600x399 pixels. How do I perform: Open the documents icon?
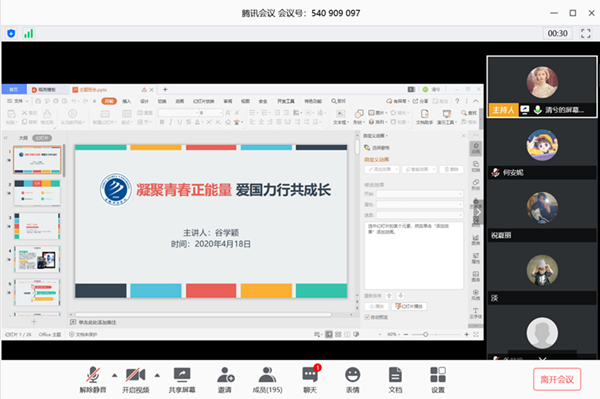click(395, 379)
